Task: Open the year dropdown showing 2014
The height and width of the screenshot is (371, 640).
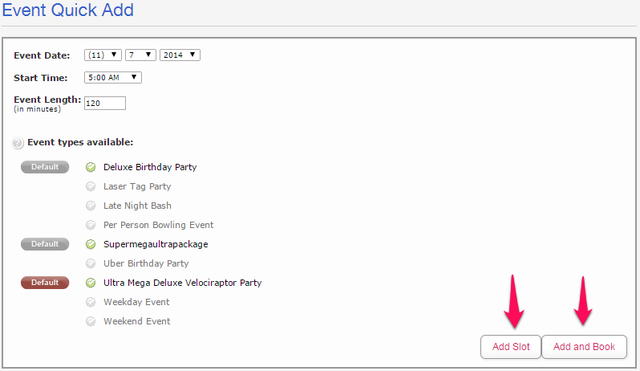Action: pos(180,55)
